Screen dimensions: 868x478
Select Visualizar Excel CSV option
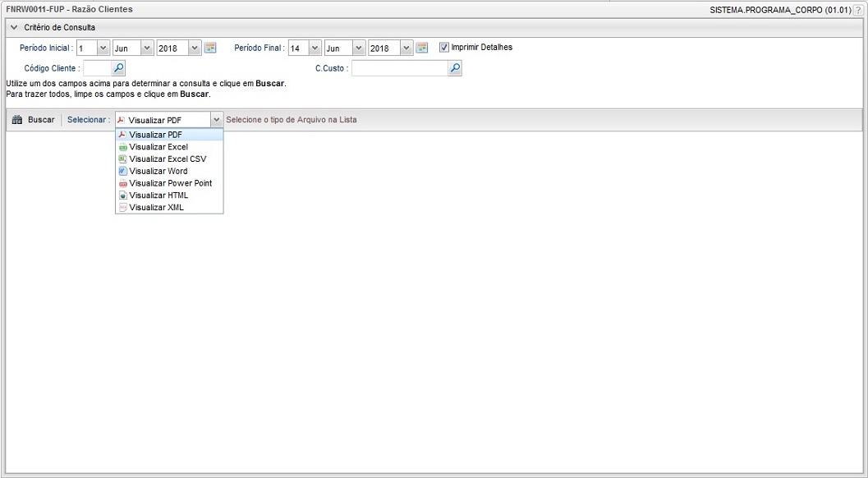(x=168, y=159)
